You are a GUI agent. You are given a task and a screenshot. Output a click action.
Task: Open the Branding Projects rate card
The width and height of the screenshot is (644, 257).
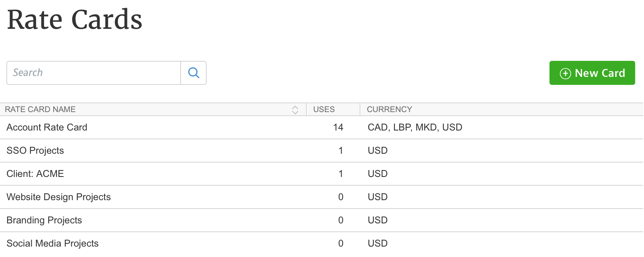coord(44,220)
